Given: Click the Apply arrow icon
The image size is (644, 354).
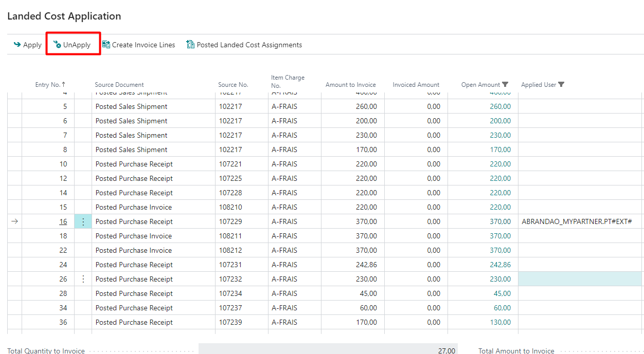Looking at the screenshot, I should pos(17,45).
